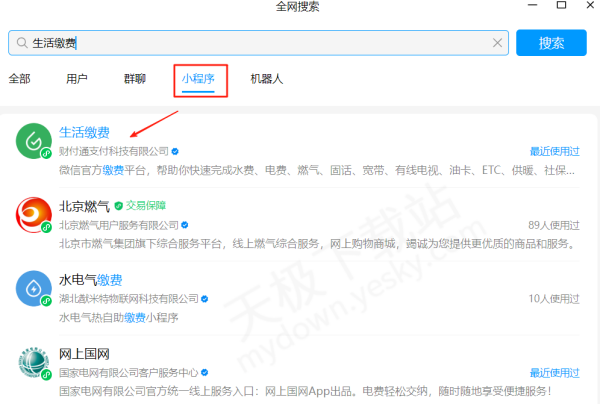Click the magnifier icon in search box

(22, 43)
